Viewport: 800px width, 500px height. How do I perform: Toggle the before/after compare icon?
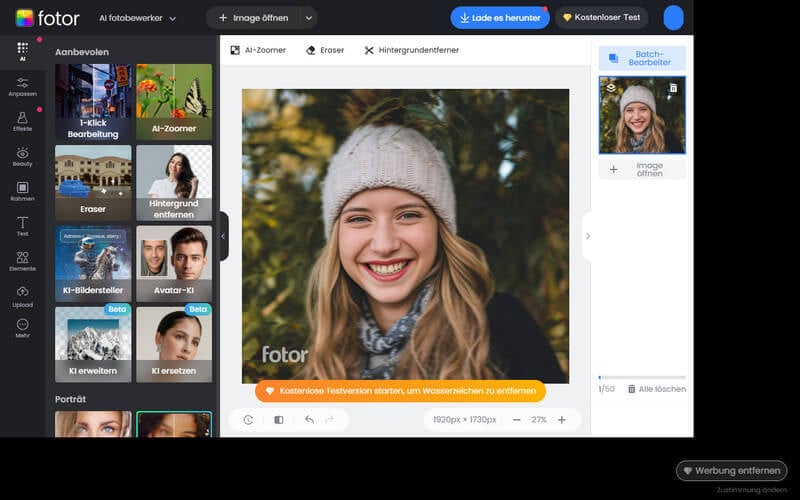pyautogui.click(x=279, y=420)
